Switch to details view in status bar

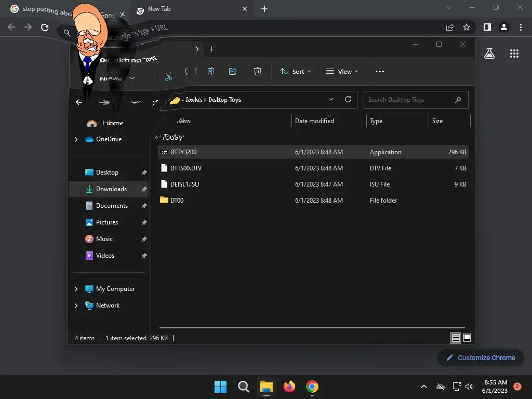(456, 338)
